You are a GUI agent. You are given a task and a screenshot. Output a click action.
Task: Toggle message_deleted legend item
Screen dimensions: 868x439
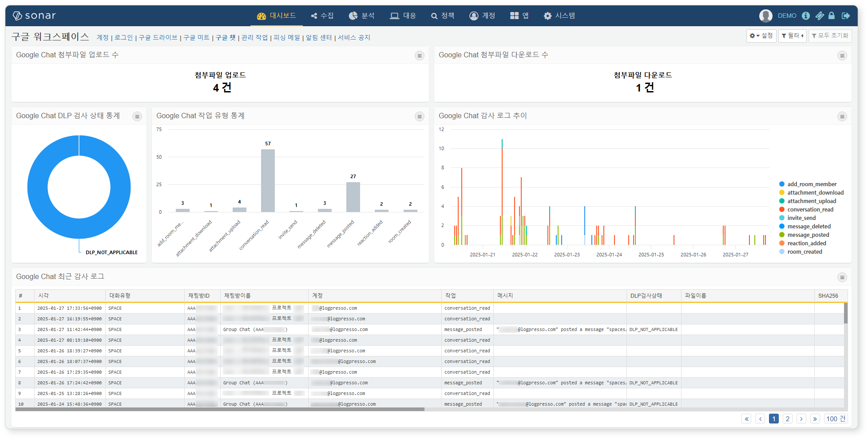pos(805,227)
